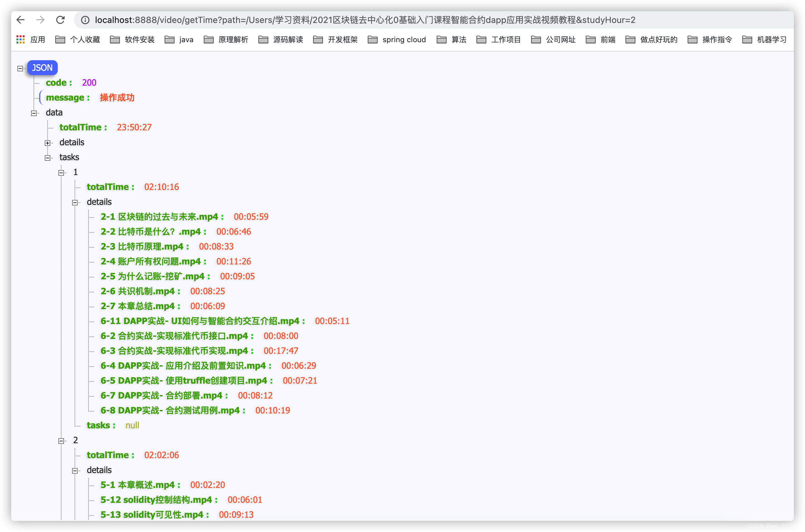The image size is (805, 532).
Task: Select the data label
Action: coord(54,112)
